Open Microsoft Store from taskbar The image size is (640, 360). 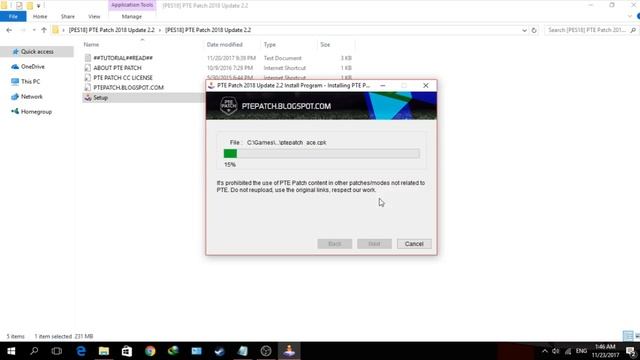(127, 351)
